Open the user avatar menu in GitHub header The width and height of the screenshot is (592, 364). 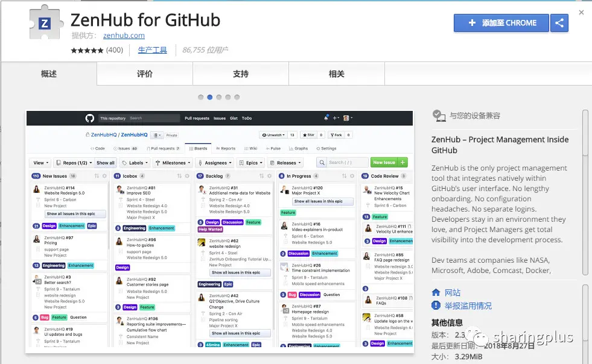(348, 118)
